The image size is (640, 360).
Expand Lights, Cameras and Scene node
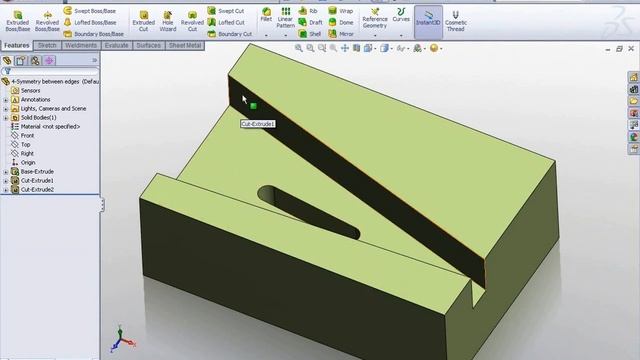[x=6, y=109]
